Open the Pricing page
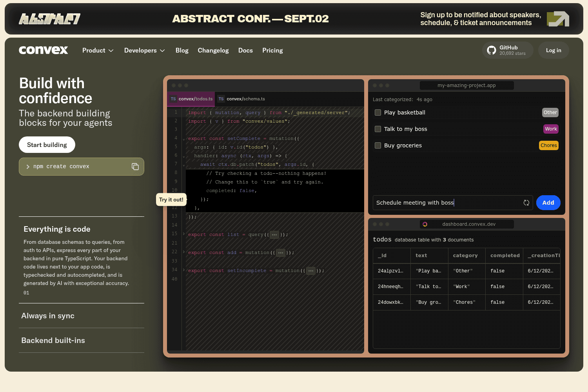Image resolution: width=588 pixels, height=392 pixels. click(x=272, y=51)
